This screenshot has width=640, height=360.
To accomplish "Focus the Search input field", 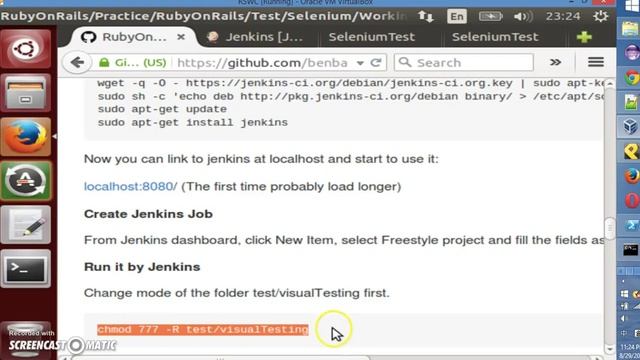I will pos(464,62).
